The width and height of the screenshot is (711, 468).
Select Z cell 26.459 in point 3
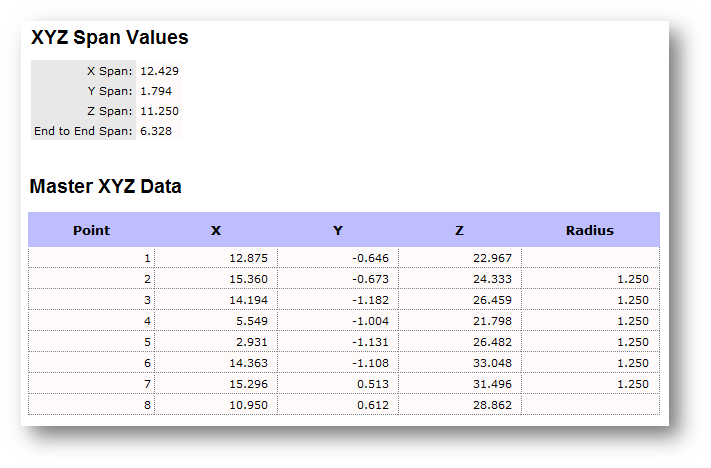[491, 300]
